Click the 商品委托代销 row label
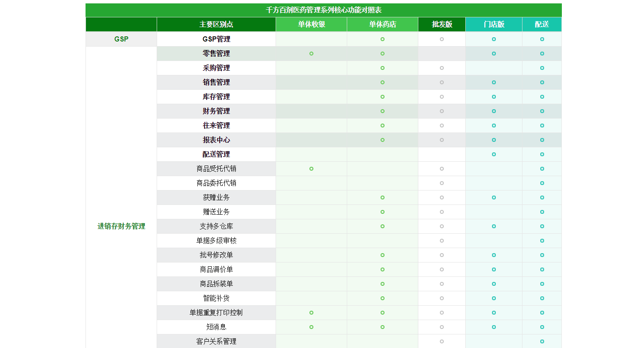The width and height of the screenshot is (644, 348). 216,183
